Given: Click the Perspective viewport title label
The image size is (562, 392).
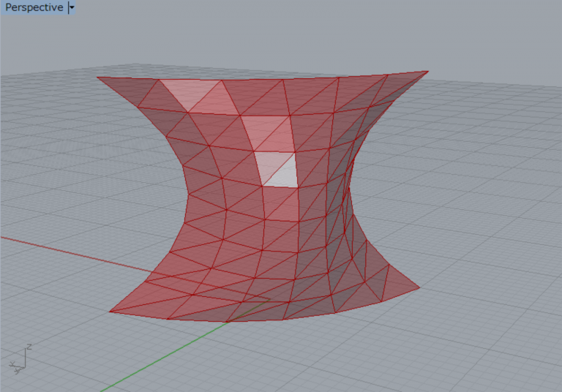Looking at the screenshot, I should click(x=34, y=7).
